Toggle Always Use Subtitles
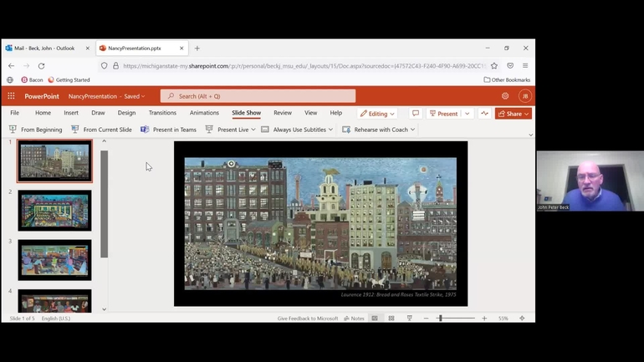The height and width of the screenshot is (362, 644). 294,130
